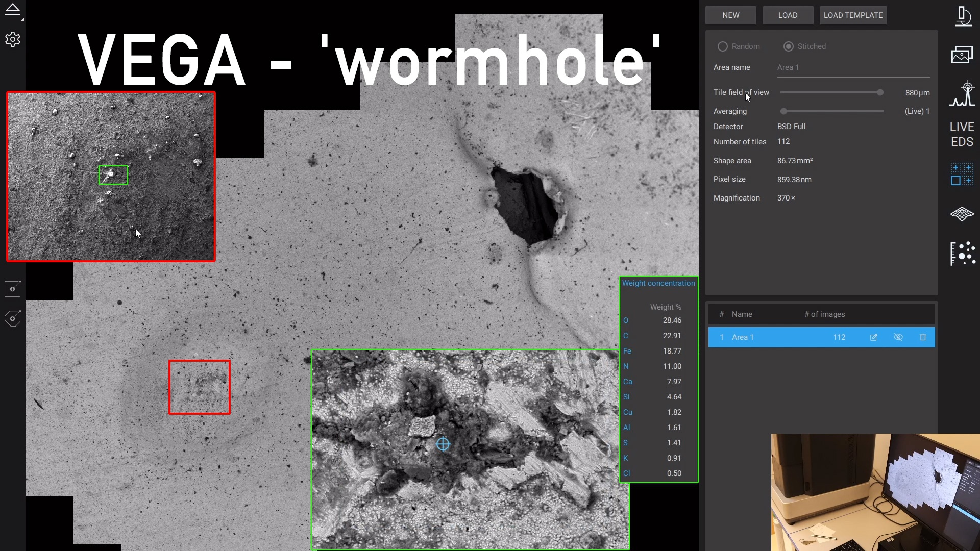Open the settings gear icon

pyautogui.click(x=13, y=39)
